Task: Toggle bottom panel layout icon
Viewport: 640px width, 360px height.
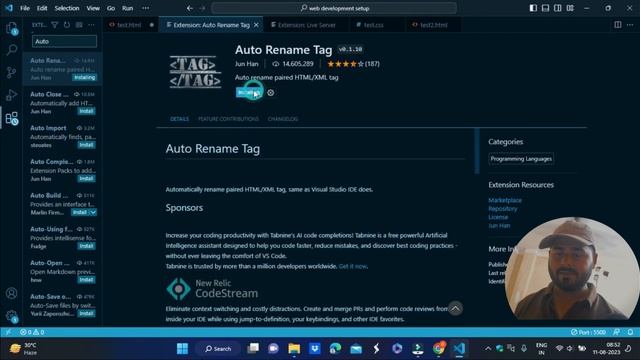Action: pos(545,8)
